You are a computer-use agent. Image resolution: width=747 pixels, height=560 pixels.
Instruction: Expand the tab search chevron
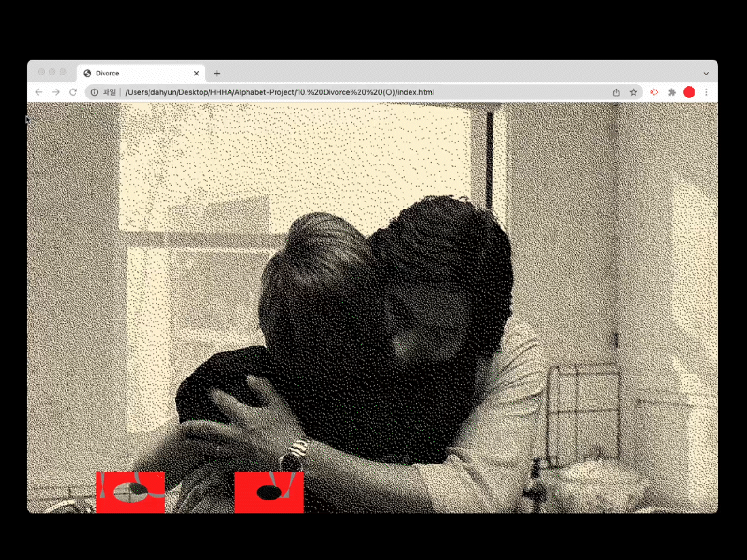[x=706, y=73]
